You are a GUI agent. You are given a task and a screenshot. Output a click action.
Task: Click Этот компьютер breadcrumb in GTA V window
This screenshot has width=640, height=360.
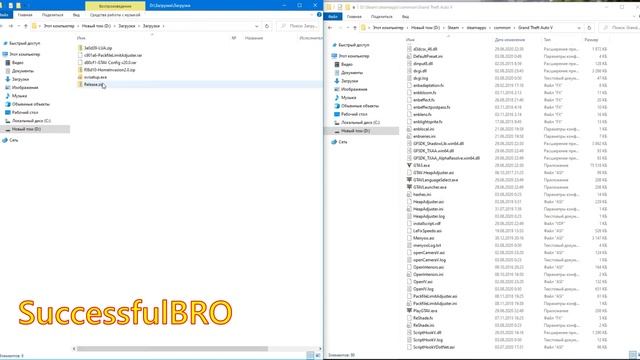(x=388, y=28)
